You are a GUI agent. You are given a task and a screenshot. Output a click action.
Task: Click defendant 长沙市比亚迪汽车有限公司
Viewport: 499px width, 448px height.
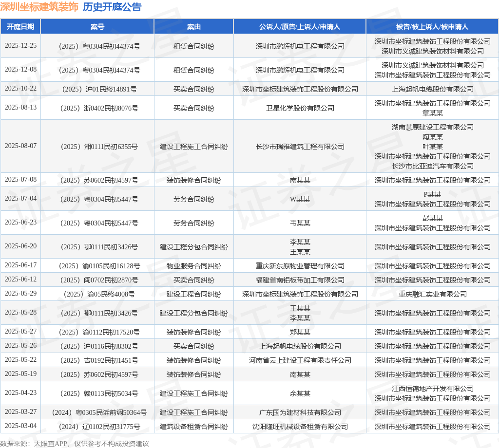(x=433, y=166)
